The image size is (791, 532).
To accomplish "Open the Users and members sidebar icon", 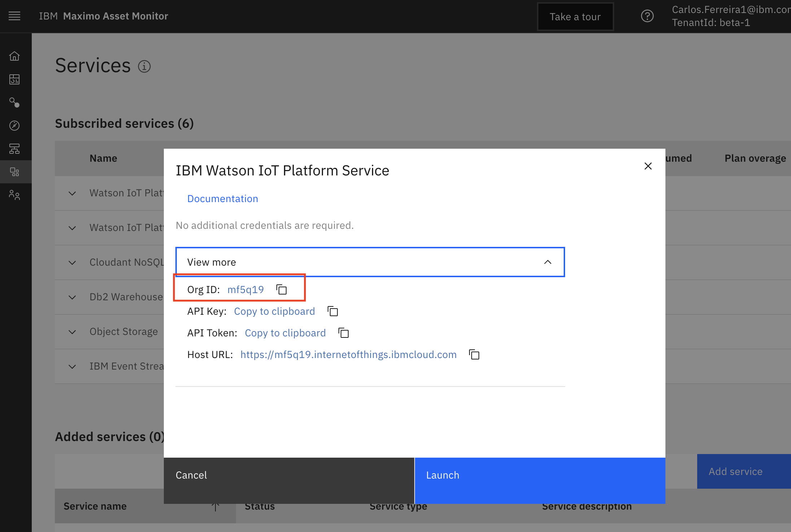I will 14,195.
